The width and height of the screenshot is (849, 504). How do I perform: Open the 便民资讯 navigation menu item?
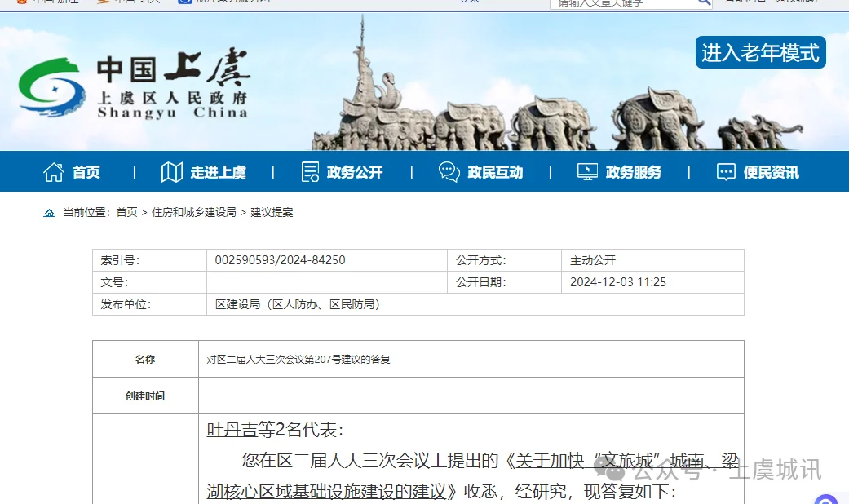tap(772, 172)
